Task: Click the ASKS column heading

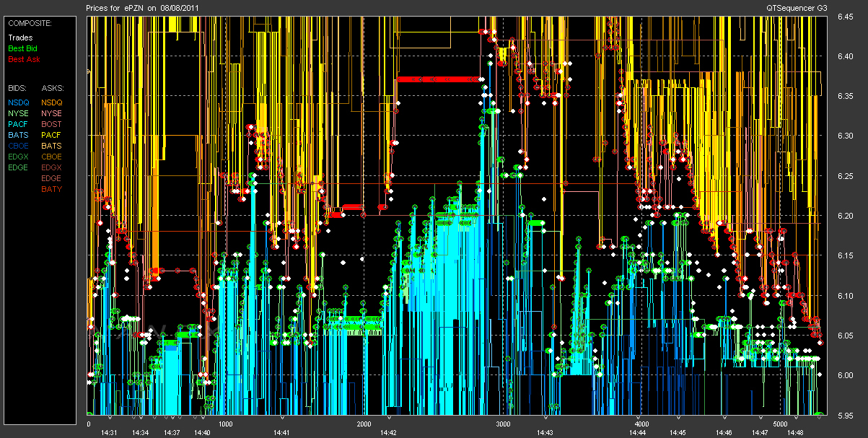Action: click(53, 88)
